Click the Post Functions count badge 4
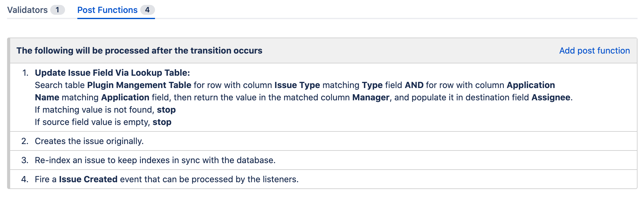 (x=147, y=10)
